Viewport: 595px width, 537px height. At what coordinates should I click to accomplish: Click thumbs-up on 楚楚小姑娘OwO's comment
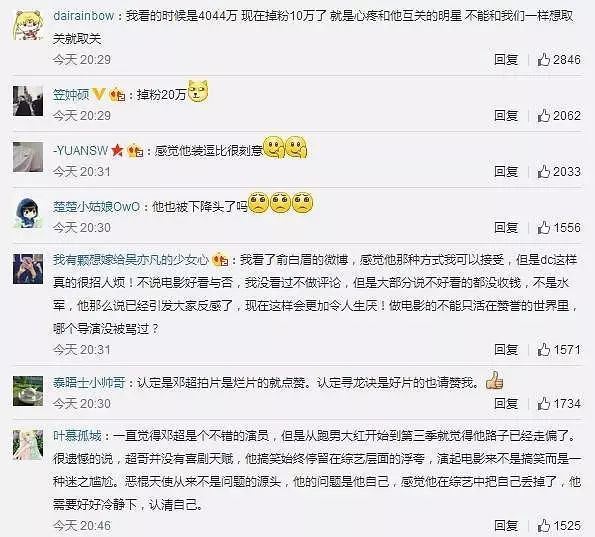pos(543,228)
